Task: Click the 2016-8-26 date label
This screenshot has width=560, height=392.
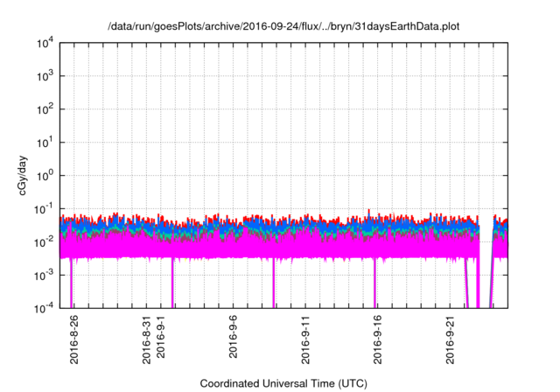Action: click(x=73, y=339)
